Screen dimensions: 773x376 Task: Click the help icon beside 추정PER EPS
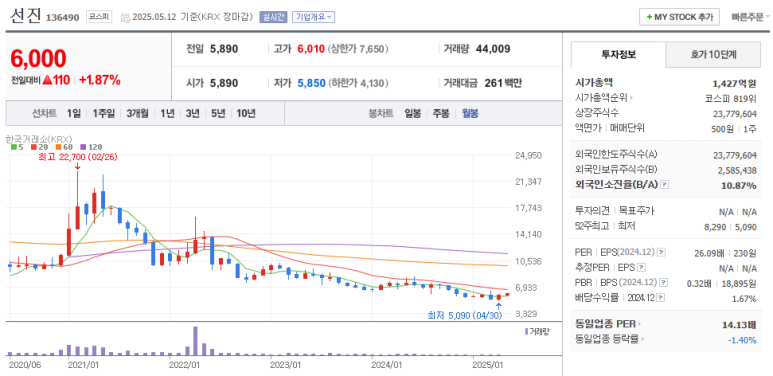(641, 268)
